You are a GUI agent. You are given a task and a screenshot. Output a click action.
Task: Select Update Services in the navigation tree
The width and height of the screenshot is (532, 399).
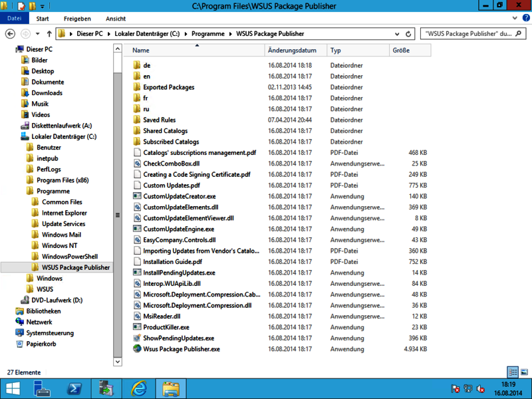point(63,224)
